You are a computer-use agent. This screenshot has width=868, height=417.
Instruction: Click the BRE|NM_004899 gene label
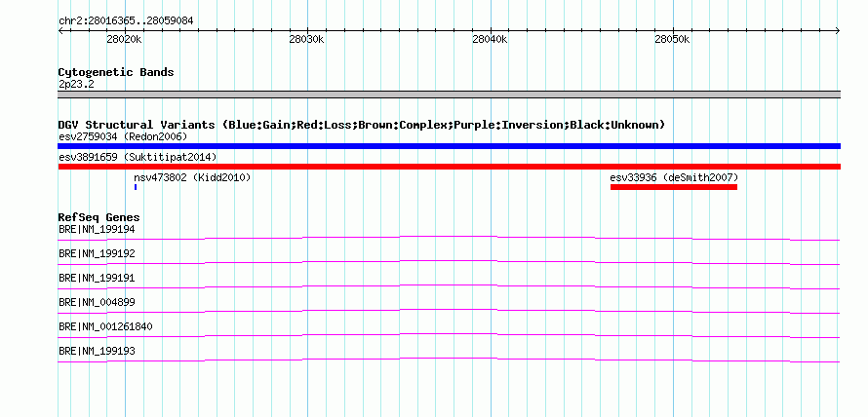point(97,302)
